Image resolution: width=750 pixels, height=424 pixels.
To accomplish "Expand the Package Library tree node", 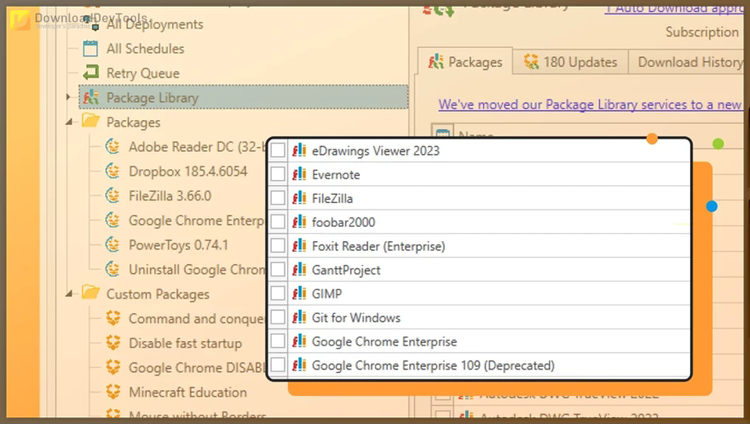I will click(68, 97).
